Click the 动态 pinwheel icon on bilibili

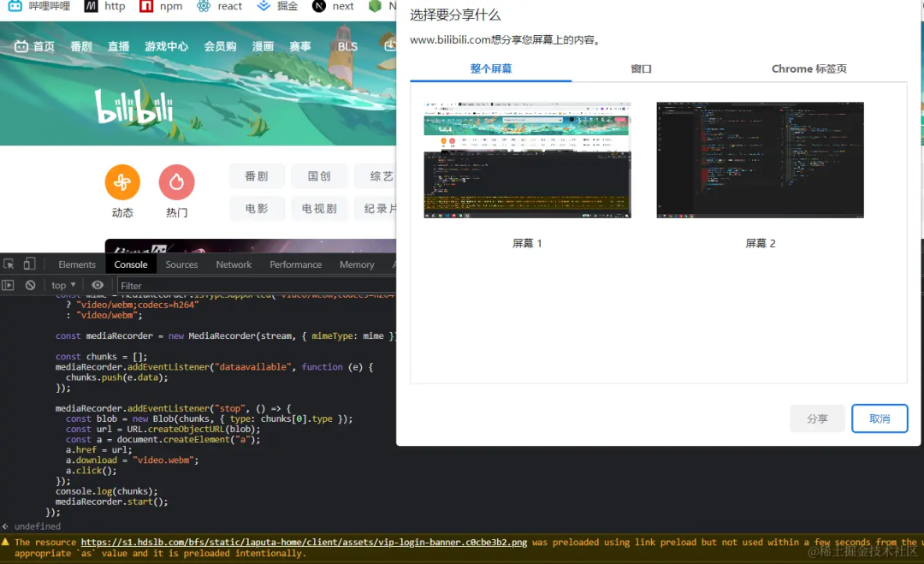point(122,182)
